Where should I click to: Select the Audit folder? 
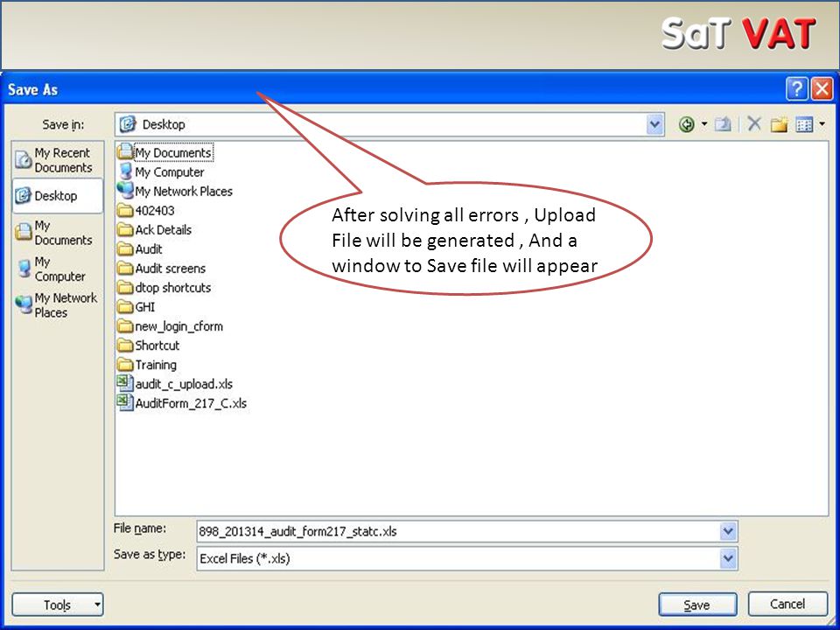coord(140,249)
